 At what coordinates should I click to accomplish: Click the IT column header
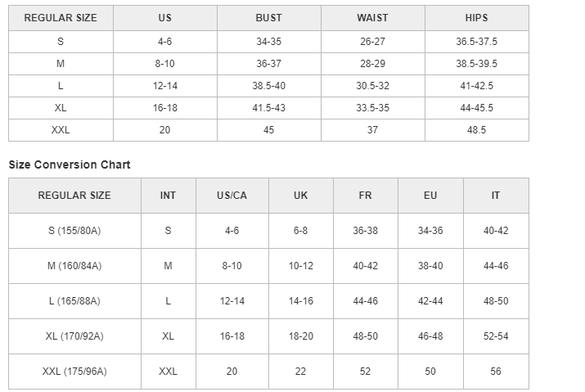[496, 196]
